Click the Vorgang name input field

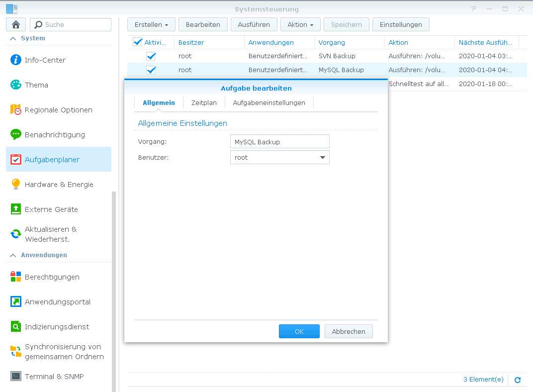click(x=279, y=142)
